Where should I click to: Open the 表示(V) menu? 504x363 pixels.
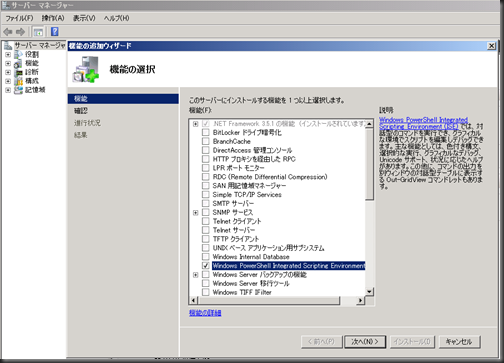[84, 18]
